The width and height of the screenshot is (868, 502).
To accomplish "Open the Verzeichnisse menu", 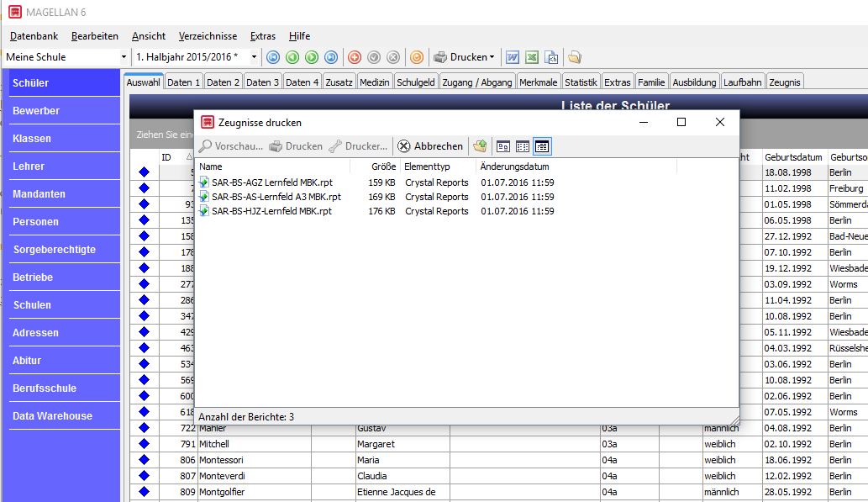I will click(x=208, y=36).
